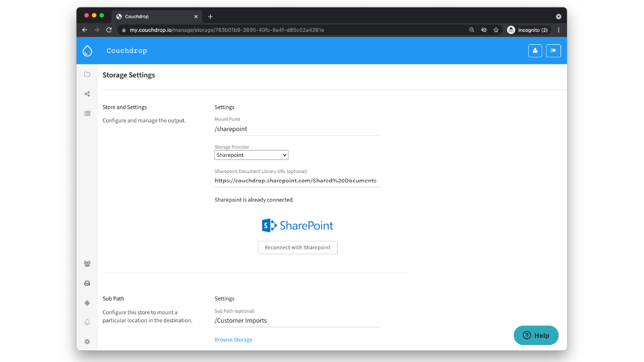Click the Mount Point input field
Screen dimensions: 644x362
pyautogui.click(x=297, y=129)
